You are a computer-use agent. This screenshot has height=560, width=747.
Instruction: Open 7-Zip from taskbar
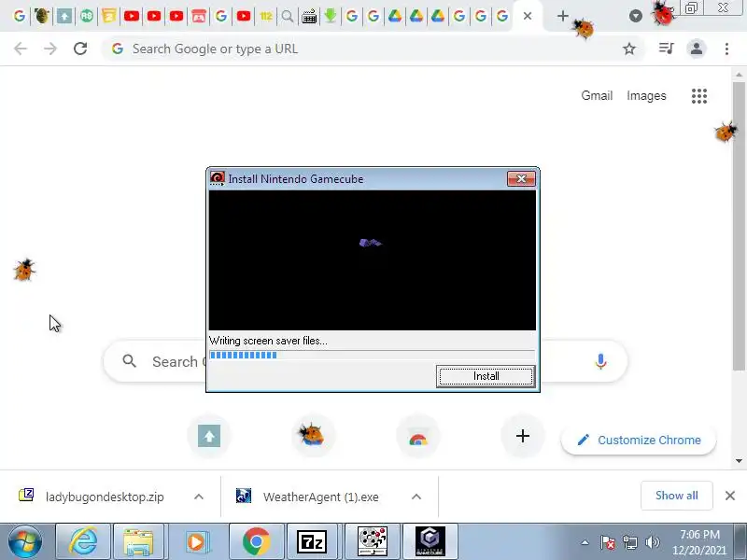(x=312, y=541)
